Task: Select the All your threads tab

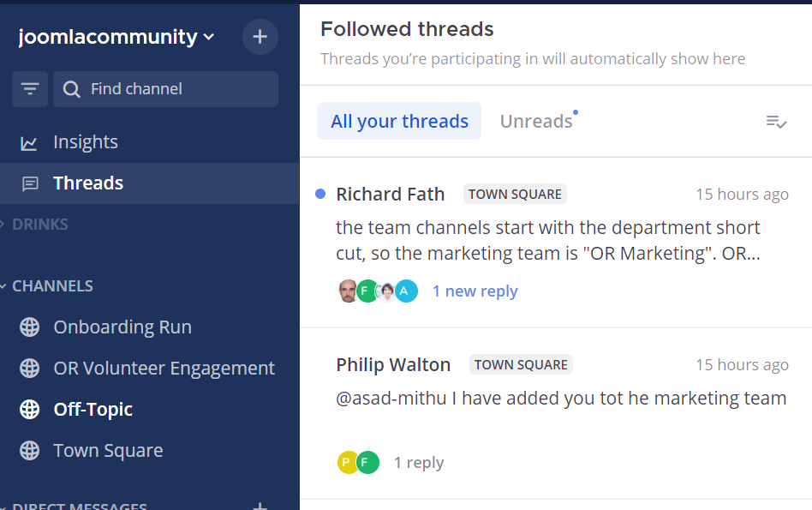Action: pyautogui.click(x=399, y=122)
